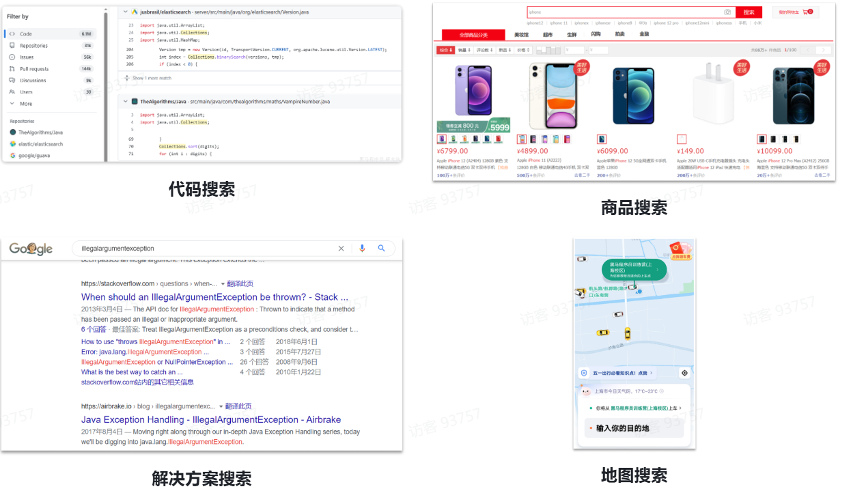Open elastic/elasticsearch in Repositories list
The height and width of the screenshot is (504, 851).
tap(36, 144)
